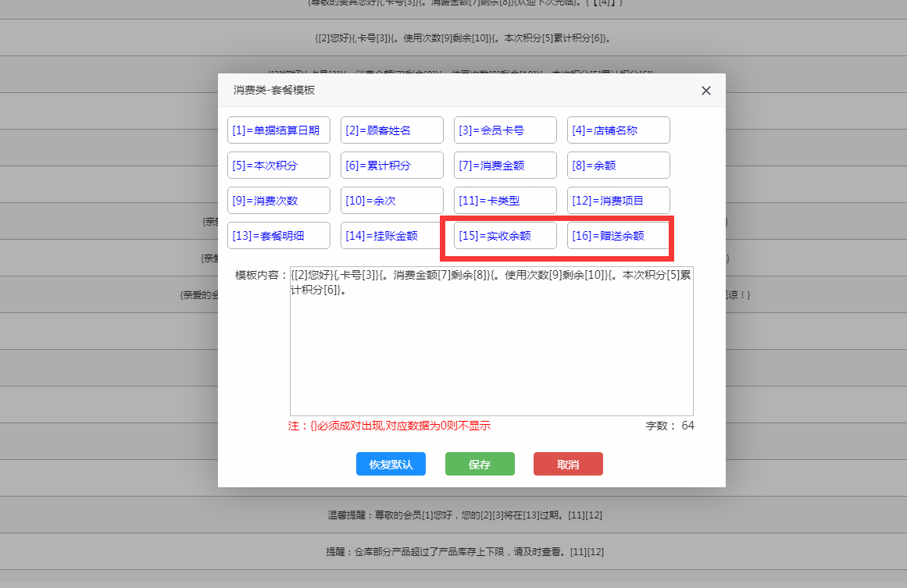907x588 pixels.
Task: Click background row starting 温馨提醒:尊敬的会员
Action: 465,515
